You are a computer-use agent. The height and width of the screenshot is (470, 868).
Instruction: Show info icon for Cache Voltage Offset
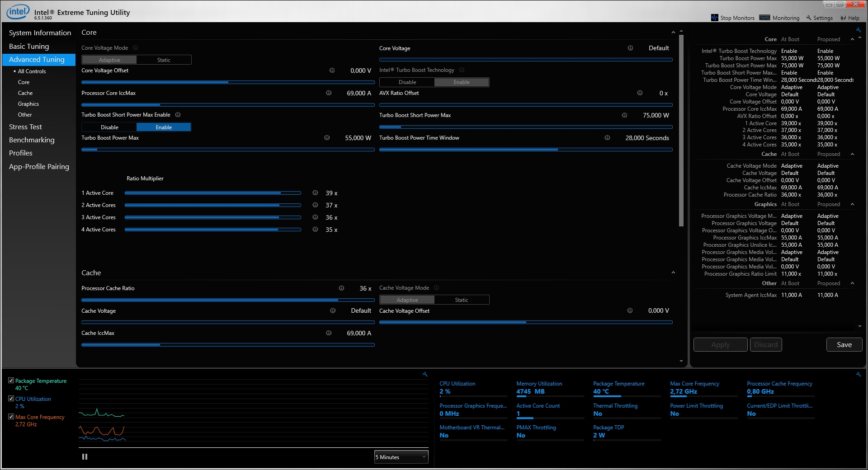click(x=630, y=311)
